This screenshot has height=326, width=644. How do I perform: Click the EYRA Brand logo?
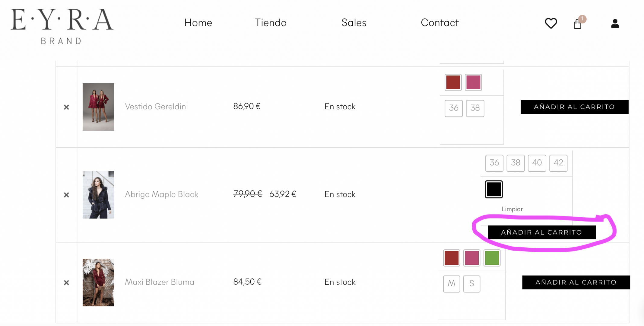[62, 27]
